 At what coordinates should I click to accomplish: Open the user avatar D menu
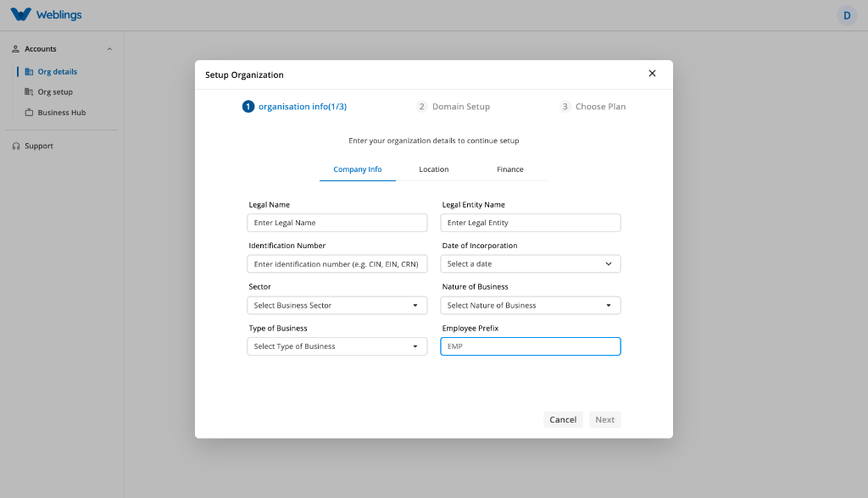847,15
